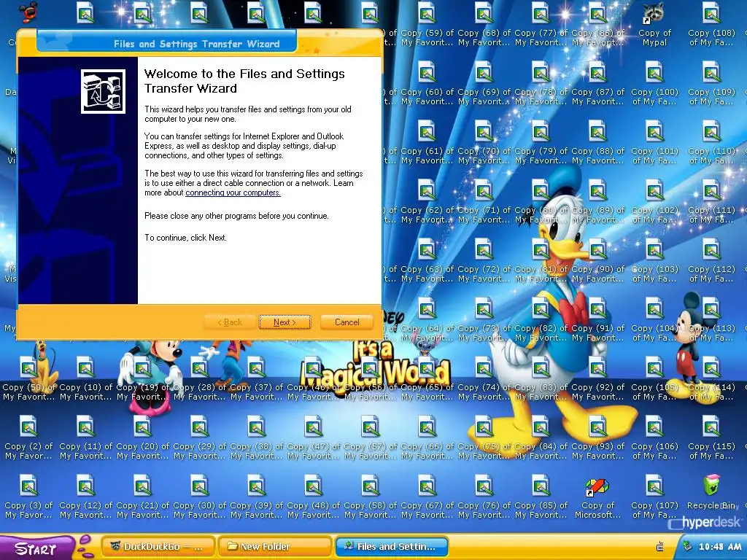Screen dimensions: 747x560
Task: Select Copy (74) of My Favorit... icon
Action: (484, 367)
